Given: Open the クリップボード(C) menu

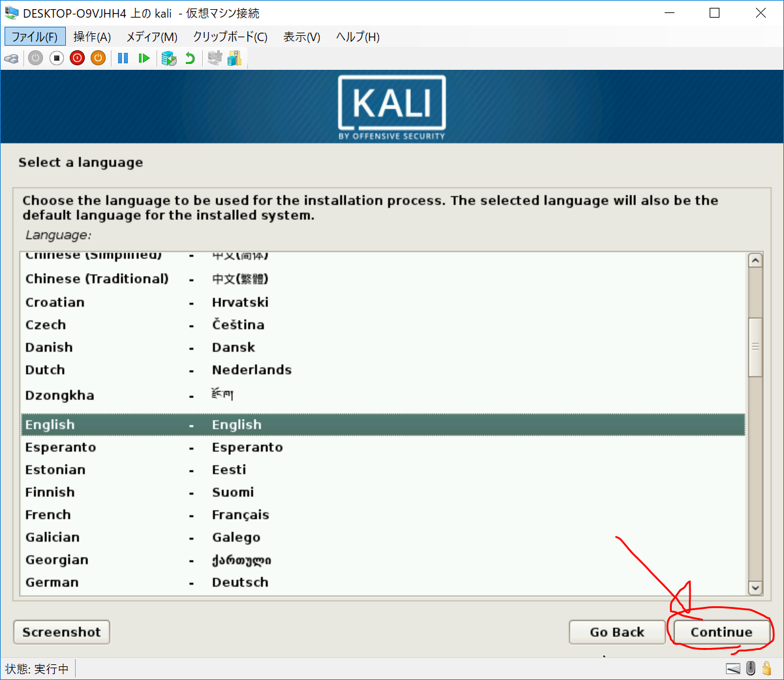Looking at the screenshot, I should (x=230, y=37).
